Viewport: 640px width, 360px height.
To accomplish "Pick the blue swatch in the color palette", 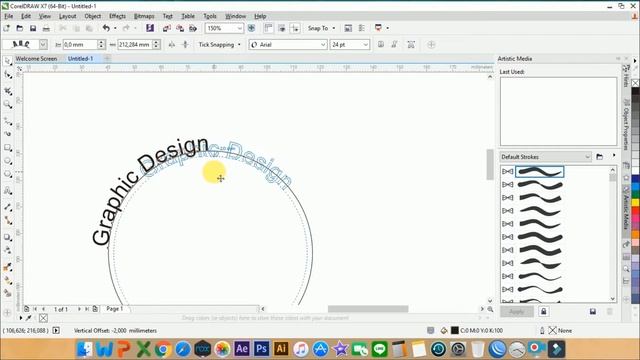I will (636, 179).
